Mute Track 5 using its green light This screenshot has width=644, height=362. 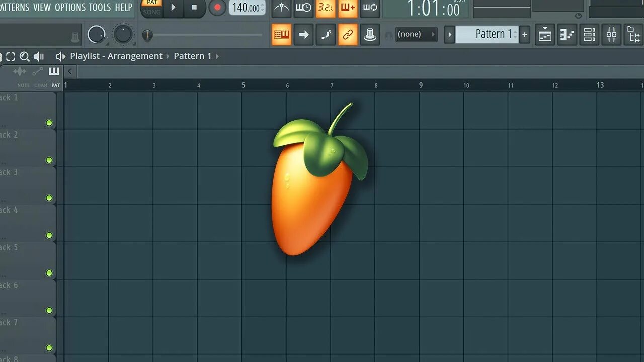tap(49, 273)
